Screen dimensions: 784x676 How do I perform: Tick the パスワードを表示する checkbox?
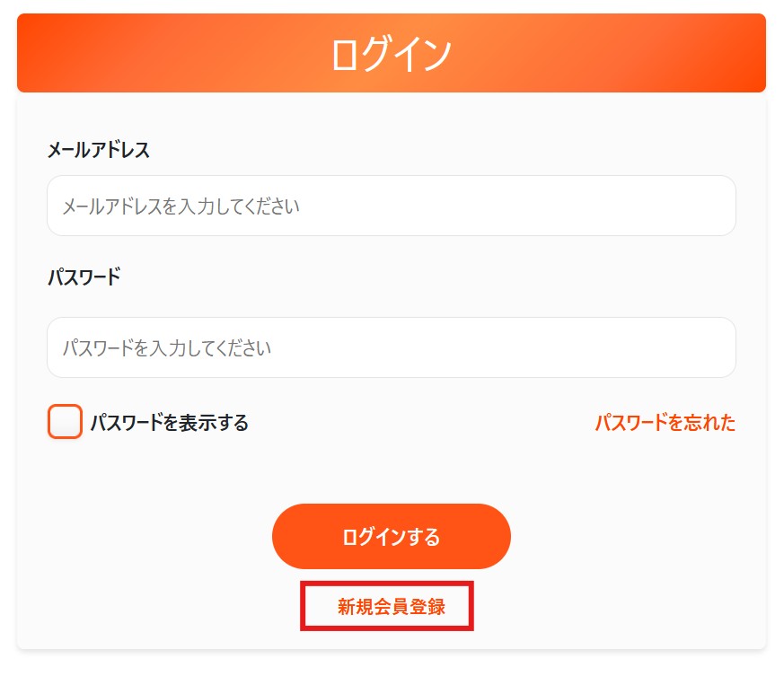tap(65, 422)
